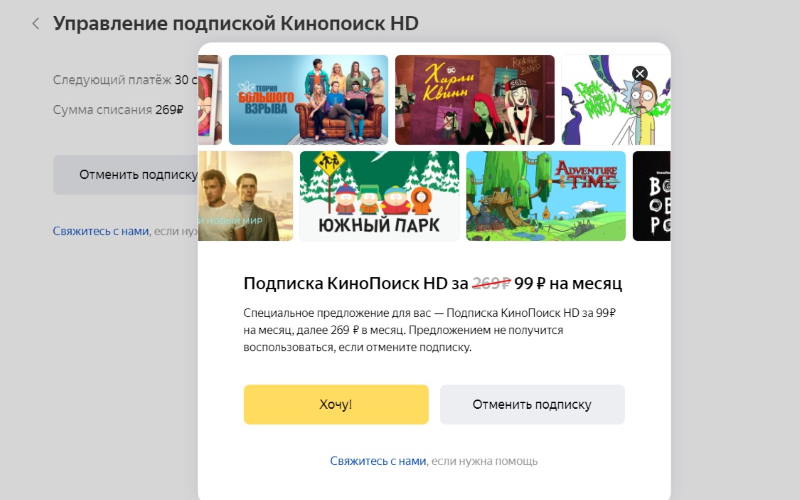
Task: Open background Свяжитесь с нами link
Action: pyautogui.click(x=101, y=231)
